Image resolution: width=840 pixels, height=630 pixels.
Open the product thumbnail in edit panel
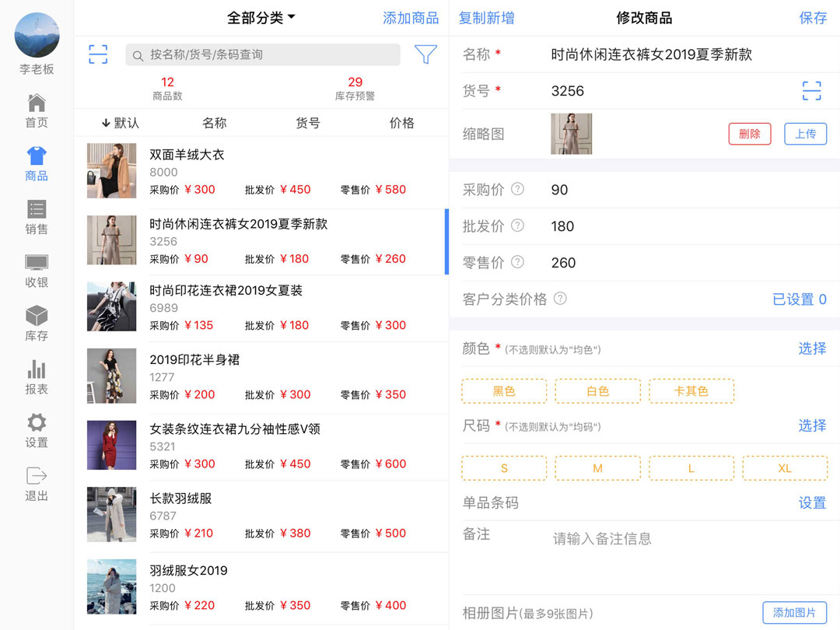pyautogui.click(x=571, y=134)
